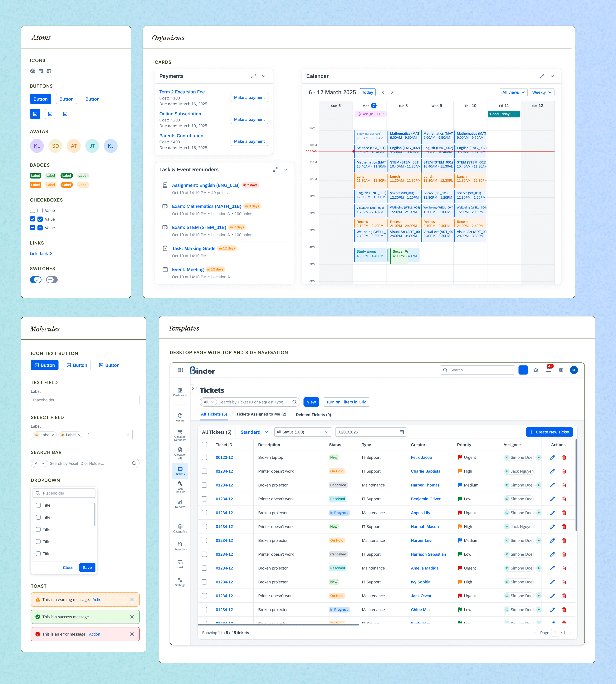The height and width of the screenshot is (684, 616).
Task: Expand the Calendar card to fullscreen
Action: pyautogui.click(x=541, y=76)
